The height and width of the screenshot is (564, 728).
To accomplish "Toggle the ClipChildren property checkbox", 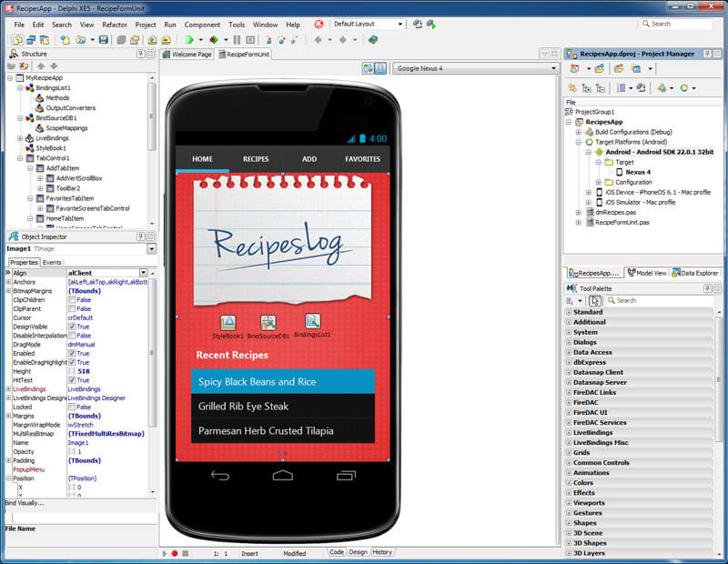I will pos(72,300).
